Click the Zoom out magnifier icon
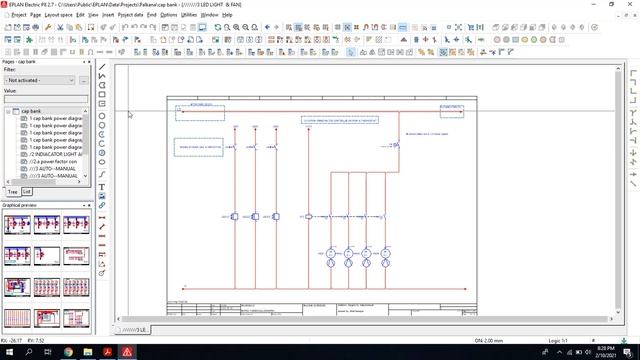The height and width of the screenshot is (360, 640). (x=245, y=27)
